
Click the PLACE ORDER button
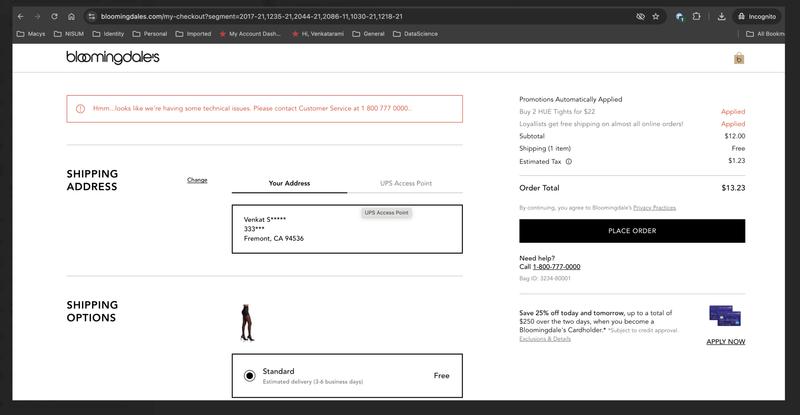coord(632,231)
